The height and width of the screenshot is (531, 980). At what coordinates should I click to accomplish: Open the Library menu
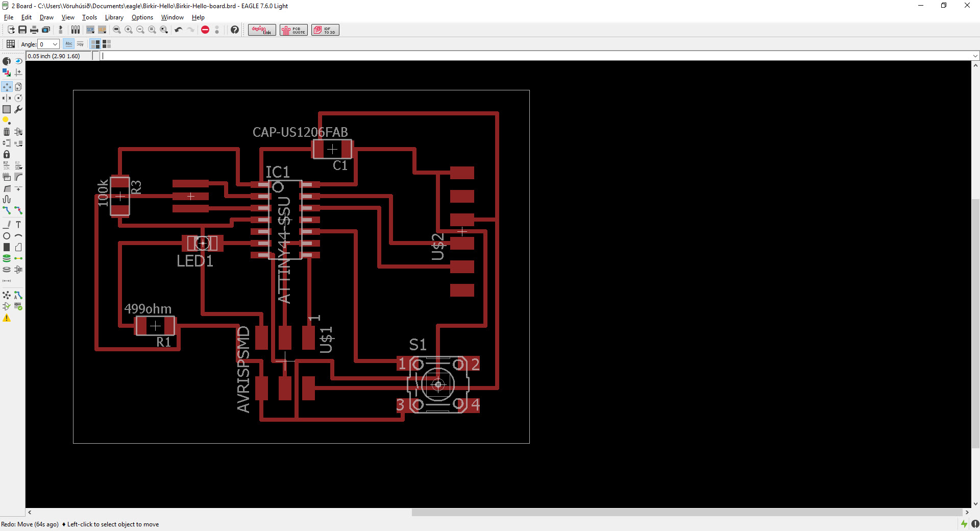(x=114, y=17)
